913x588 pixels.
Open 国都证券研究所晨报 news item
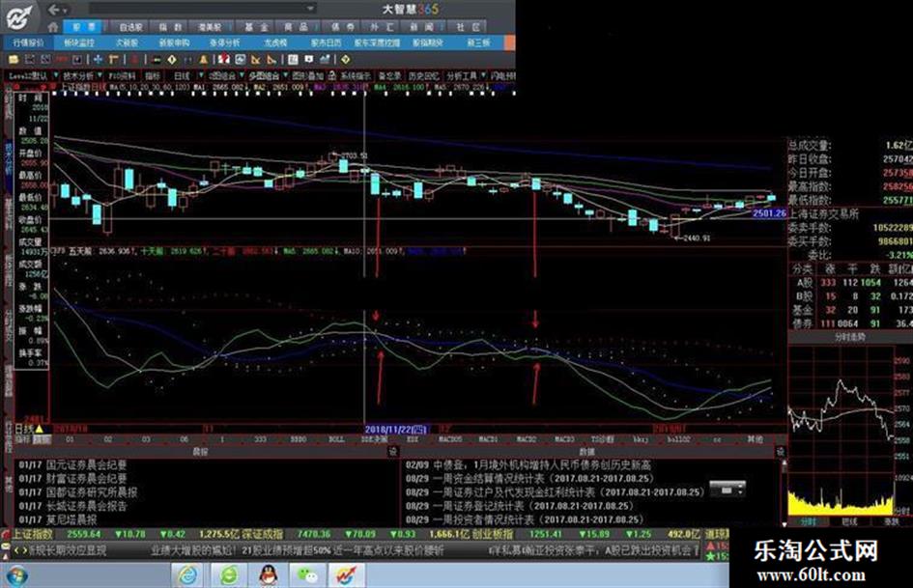click(x=77, y=492)
